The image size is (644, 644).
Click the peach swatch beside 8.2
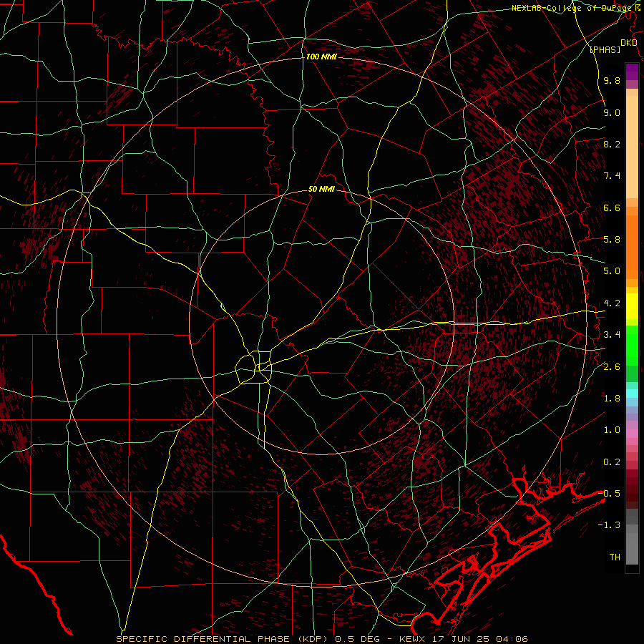[632, 147]
